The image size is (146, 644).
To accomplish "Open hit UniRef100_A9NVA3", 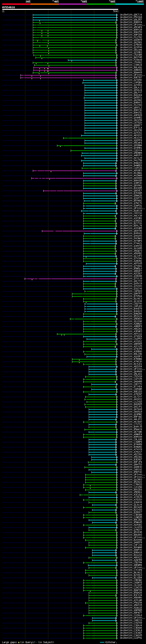I will point(131,70).
